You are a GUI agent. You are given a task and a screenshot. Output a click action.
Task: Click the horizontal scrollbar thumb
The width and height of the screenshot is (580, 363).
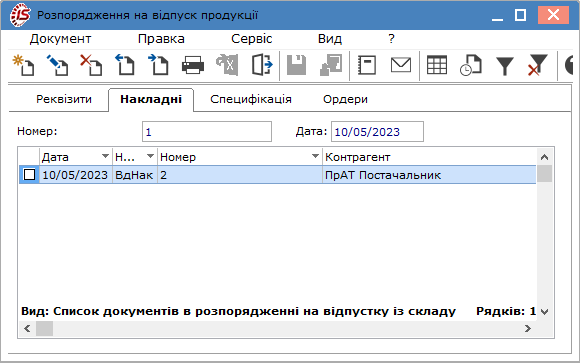(x=44, y=329)
